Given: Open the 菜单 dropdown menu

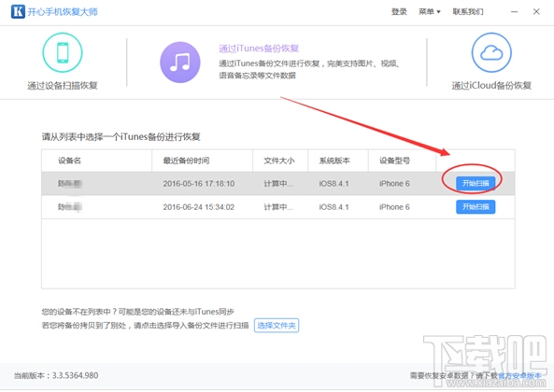Looking at the screenshot, I should point(429,11).
